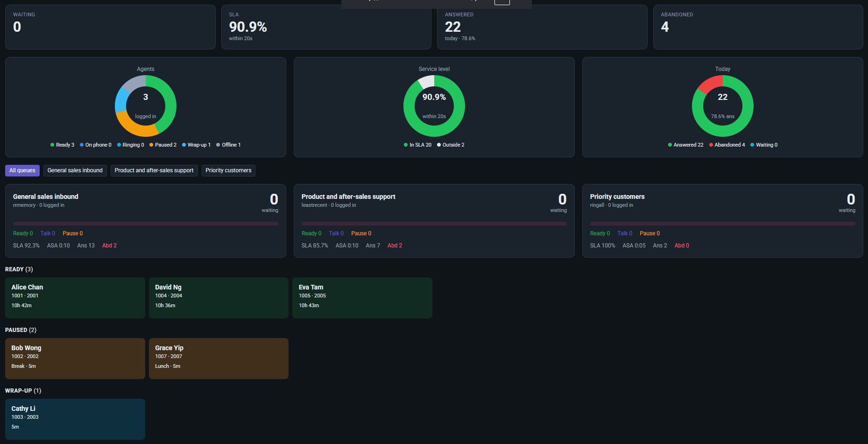Click the "SLA 92.3%" queue value
Image resolution: width=868 pixels, height=444 pixels.
[x=26, y=246]
